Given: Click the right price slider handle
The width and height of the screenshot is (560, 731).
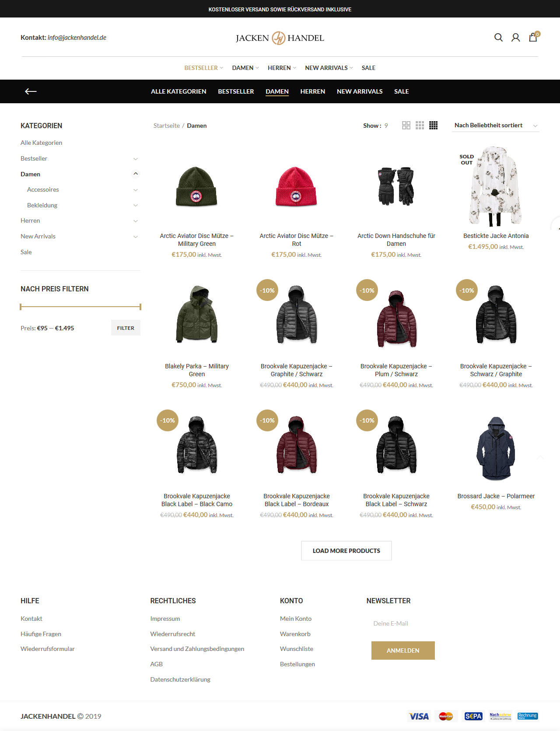Looking at the screenshot, I should coord(140,307).
